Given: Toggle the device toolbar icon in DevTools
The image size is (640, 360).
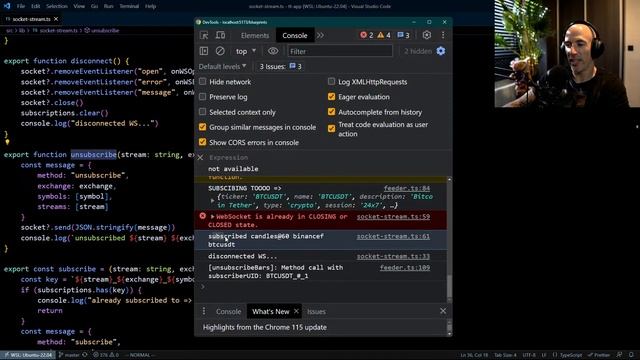Looking at the screenshot, I should tap(220, 36).
